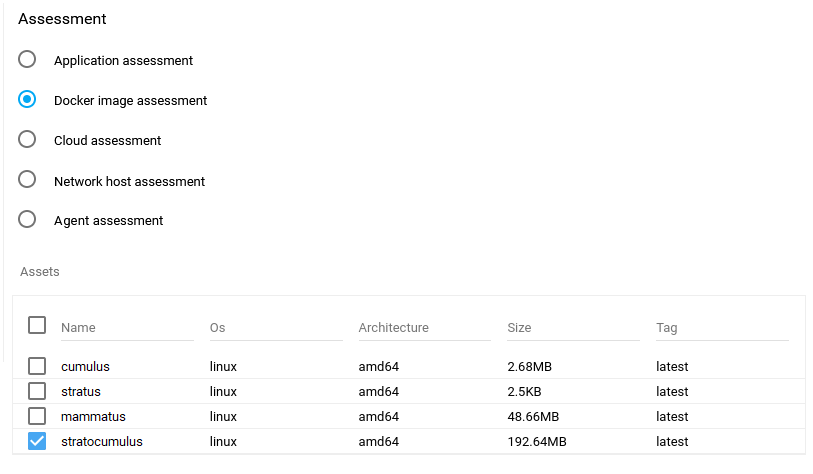Enable the mammatus image checkbox
Viewport: 813px width, 474px height.
click(37, 416)
